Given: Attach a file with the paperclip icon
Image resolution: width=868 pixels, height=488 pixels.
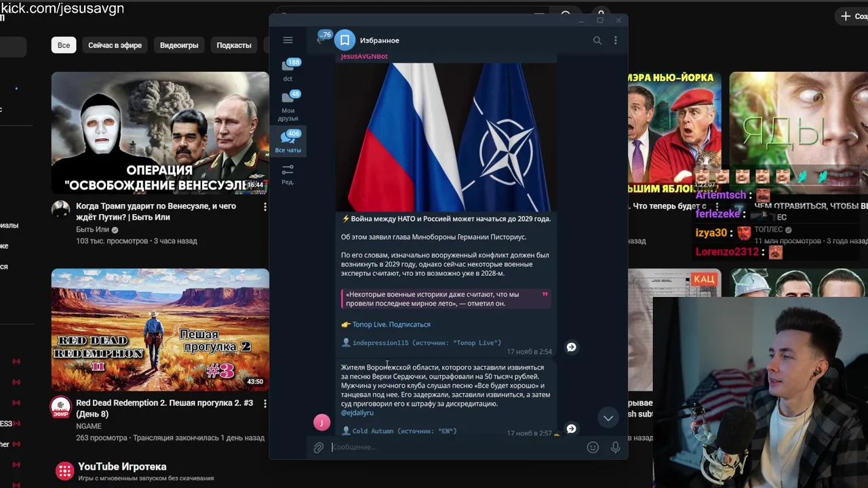Looking at the screenshot, I should (318, 447).
